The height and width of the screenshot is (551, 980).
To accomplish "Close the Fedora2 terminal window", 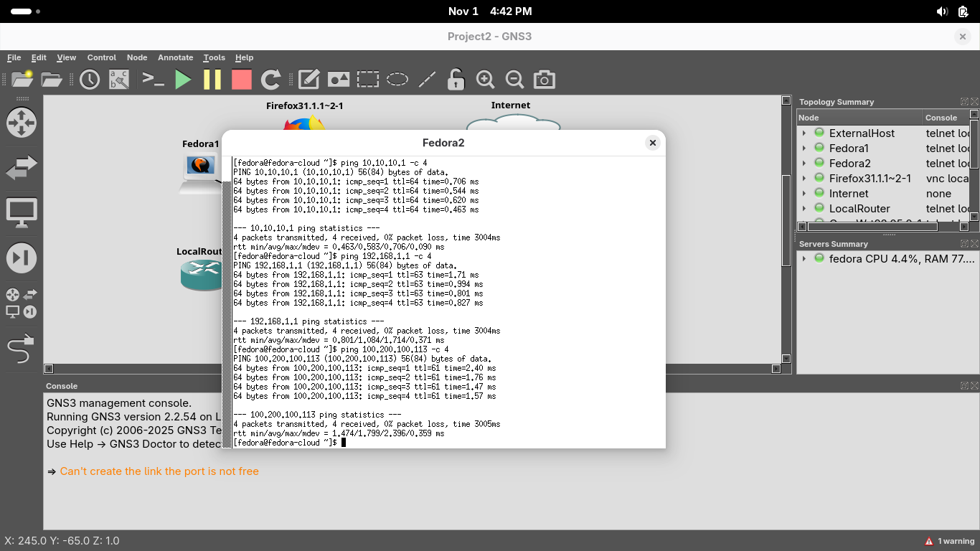I will click(x=652, y=143).
